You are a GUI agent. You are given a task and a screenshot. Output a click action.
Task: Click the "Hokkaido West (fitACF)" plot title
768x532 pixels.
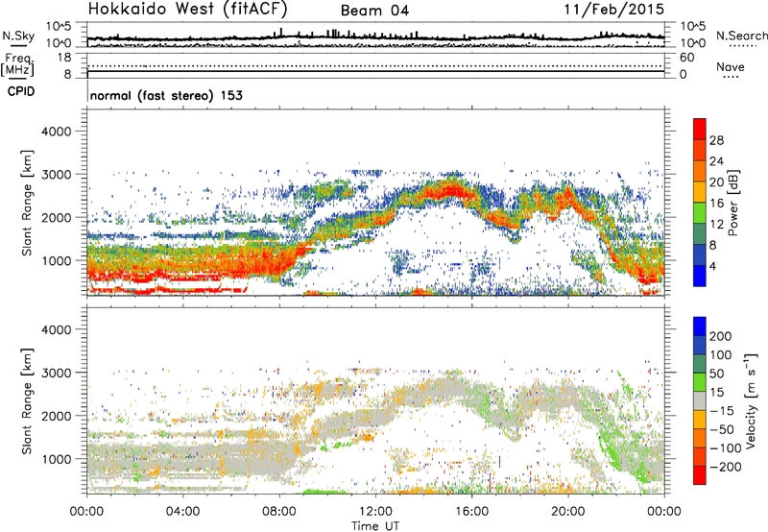click(187, 9)
